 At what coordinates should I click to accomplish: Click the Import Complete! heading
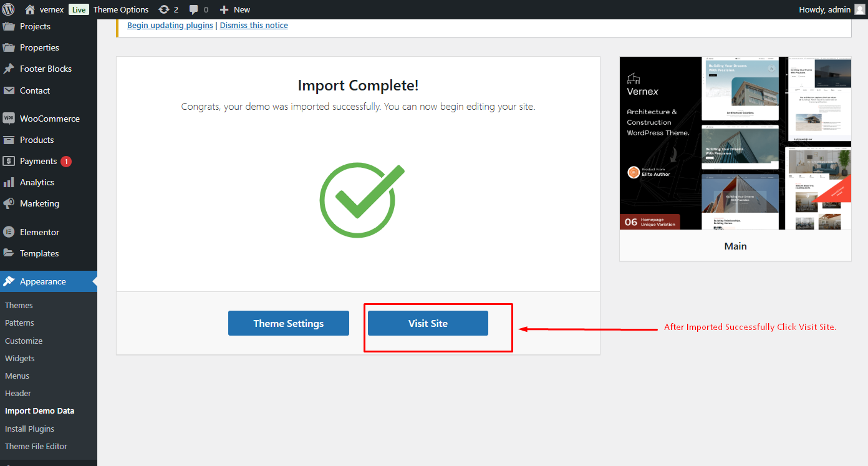(x=358, y=85)
